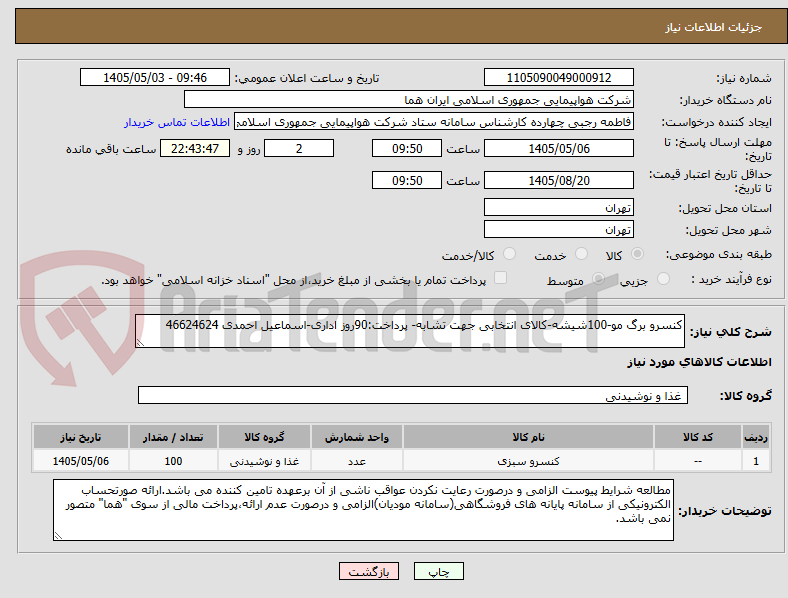Image resolution: width=788 pixels, height=598 pixels.
Task: Open اطلاعات تماس خریدار link
Action: [177, 122]
